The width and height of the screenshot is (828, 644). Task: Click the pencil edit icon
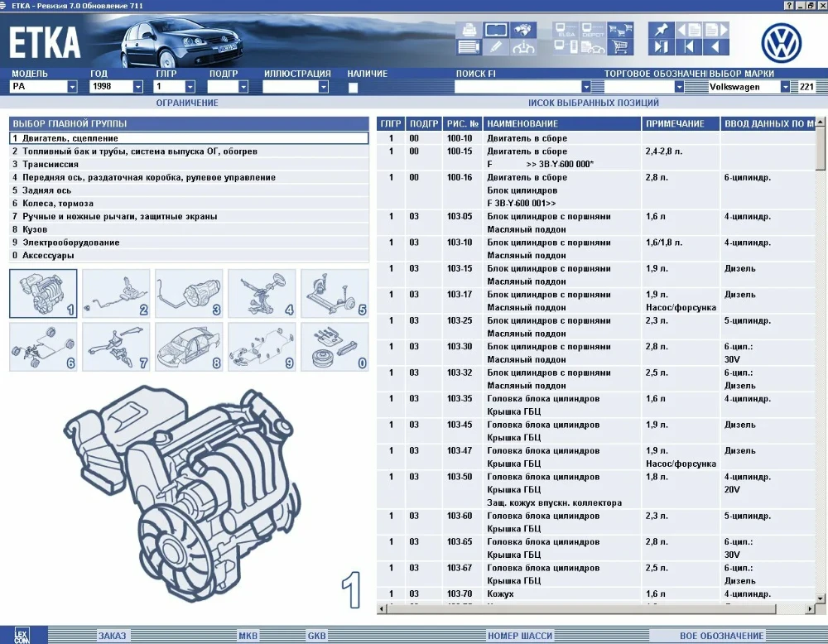coord(496,47)
